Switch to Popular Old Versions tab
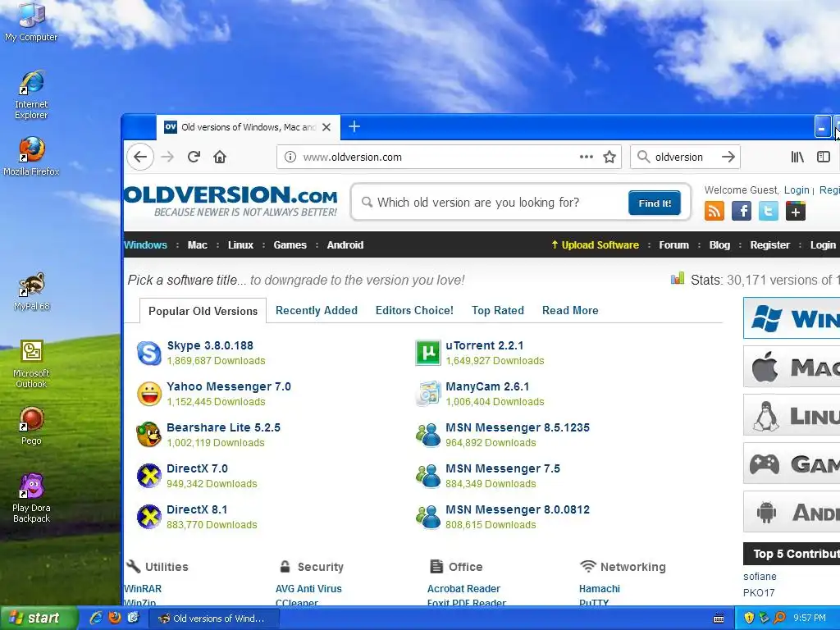Viewport: 840px width, 630px height. click(203, 311)
